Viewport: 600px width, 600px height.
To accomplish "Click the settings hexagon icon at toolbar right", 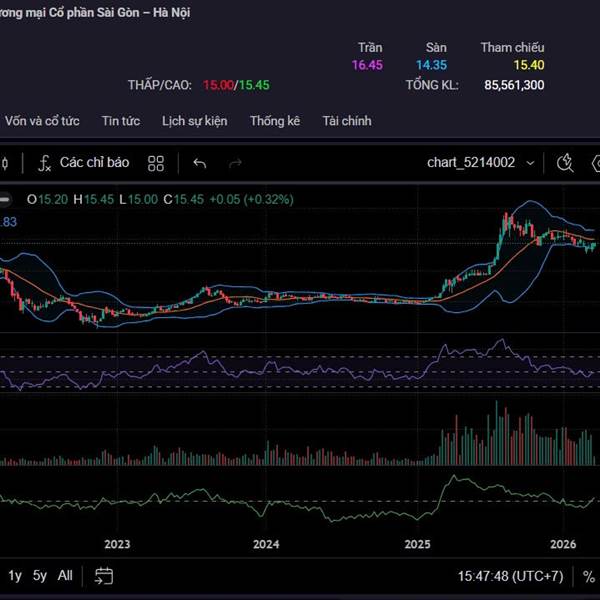I will coord(596,162).
